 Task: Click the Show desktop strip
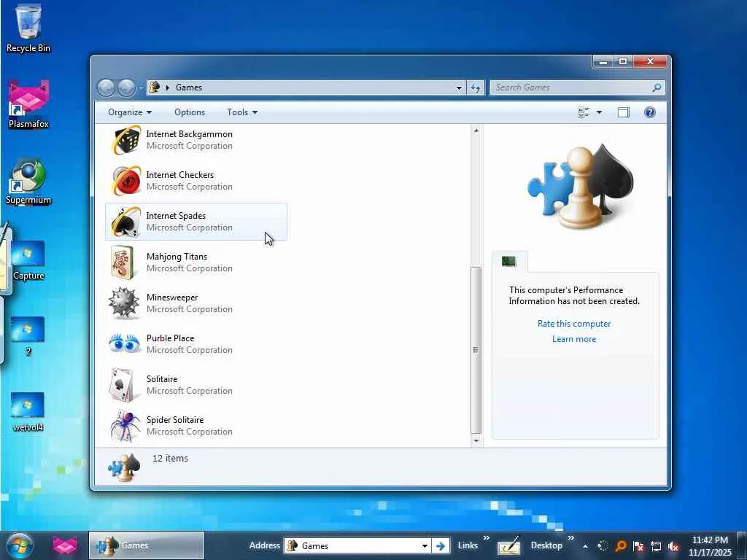pyautogui.click(x=742, y=545)
